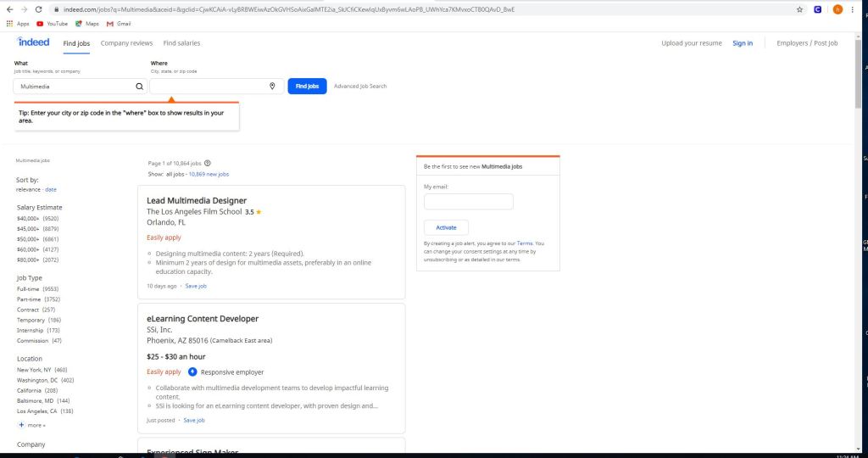
Task: Click the Indeed logo
Action: click(x=33, y=42)
